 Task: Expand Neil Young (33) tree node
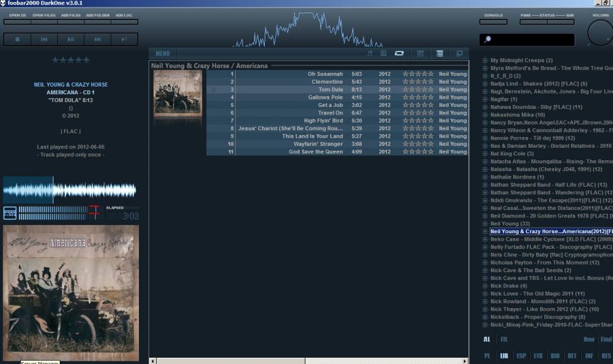pyautogui.click(x=485, y=224)
